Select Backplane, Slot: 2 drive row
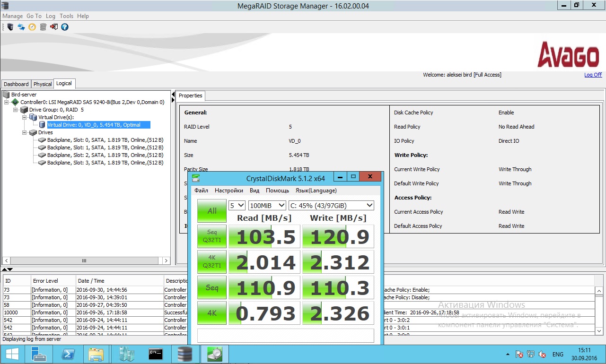606x364 pixels. (105, 155)
